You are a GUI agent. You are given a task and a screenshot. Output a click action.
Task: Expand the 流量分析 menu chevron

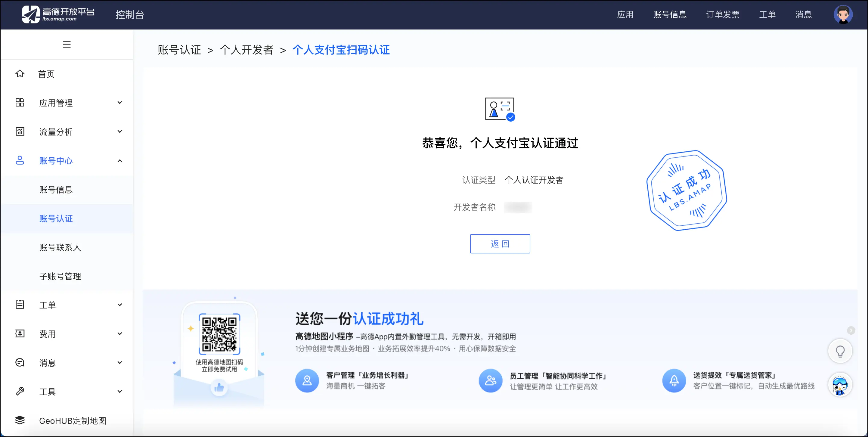pos(119,132)
